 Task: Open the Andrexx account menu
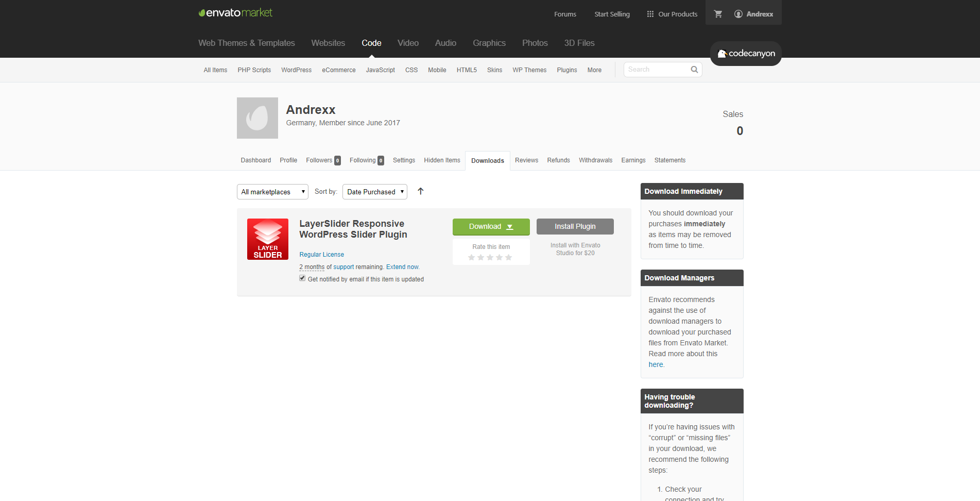coord(754,14)
